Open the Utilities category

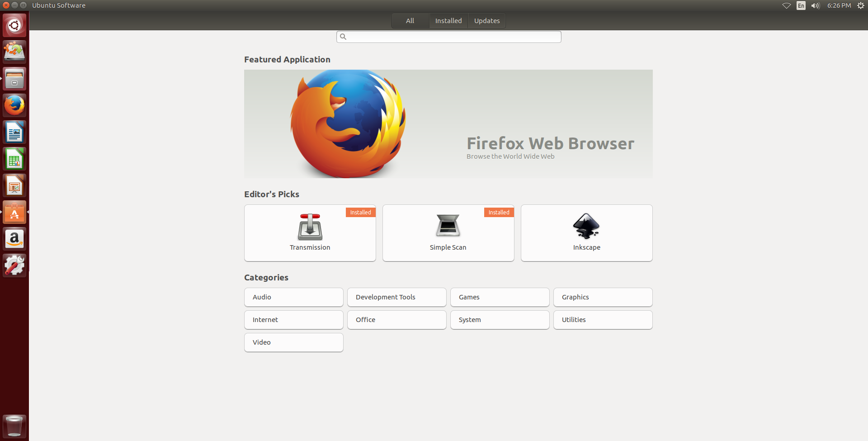click(603, 320)
